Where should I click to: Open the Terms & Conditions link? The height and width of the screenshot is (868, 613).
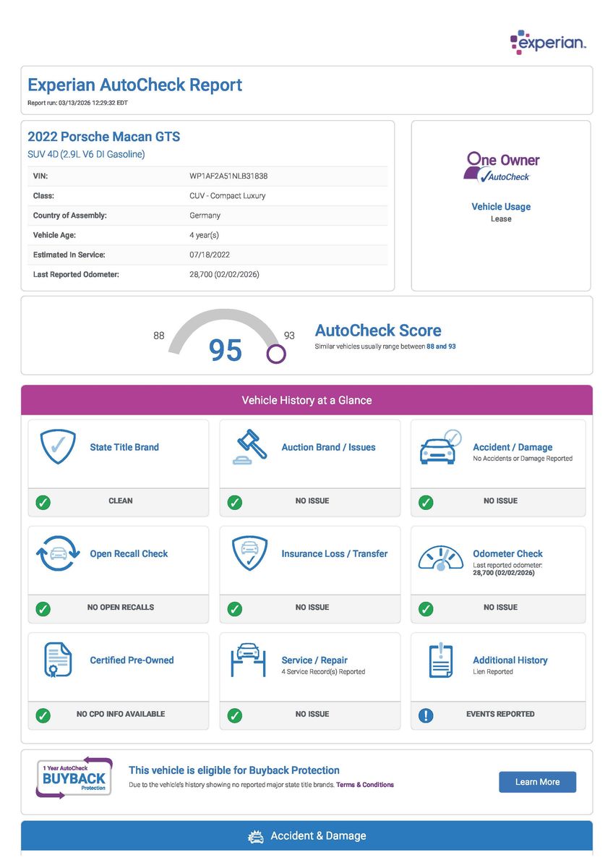(x=365, y=785)
